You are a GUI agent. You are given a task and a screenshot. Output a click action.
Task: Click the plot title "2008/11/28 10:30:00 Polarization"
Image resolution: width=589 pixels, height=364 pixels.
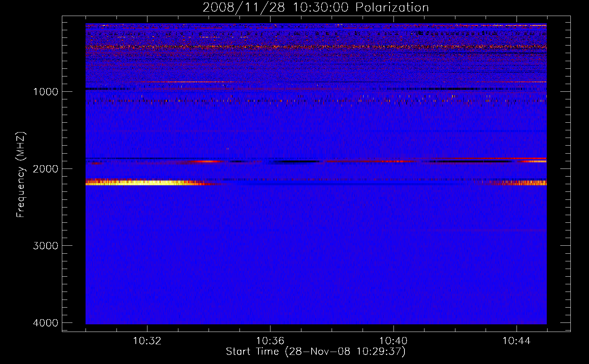tap(316, 7)
